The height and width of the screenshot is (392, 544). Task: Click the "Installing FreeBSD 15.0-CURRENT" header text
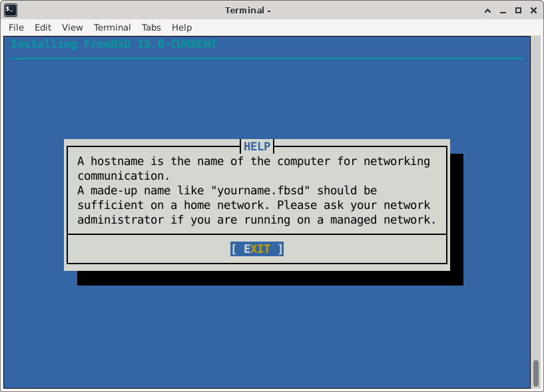(114, 44)
